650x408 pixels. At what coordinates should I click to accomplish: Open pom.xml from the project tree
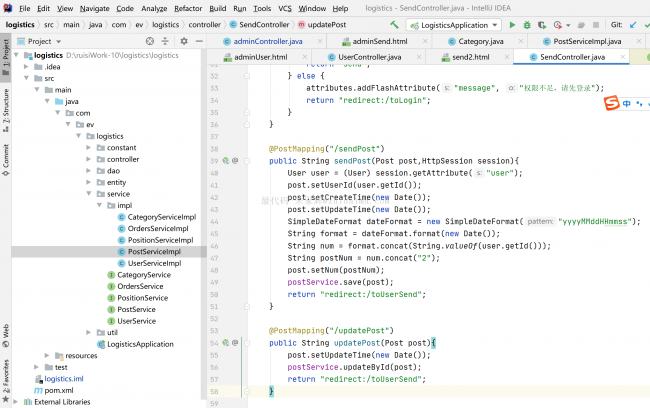point(59,390)
